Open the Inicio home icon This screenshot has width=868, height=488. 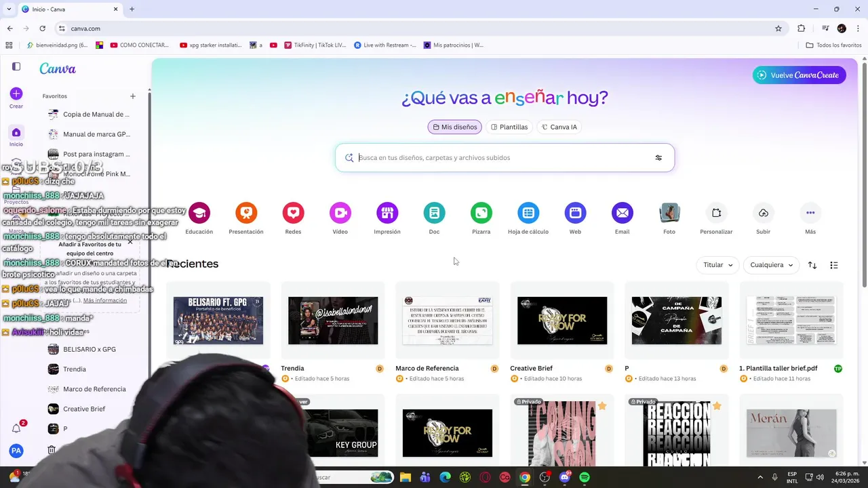(16, 132)
